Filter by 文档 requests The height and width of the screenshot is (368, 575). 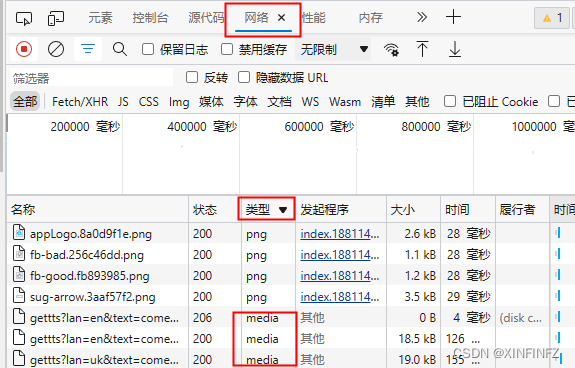(x=279, y=102)
